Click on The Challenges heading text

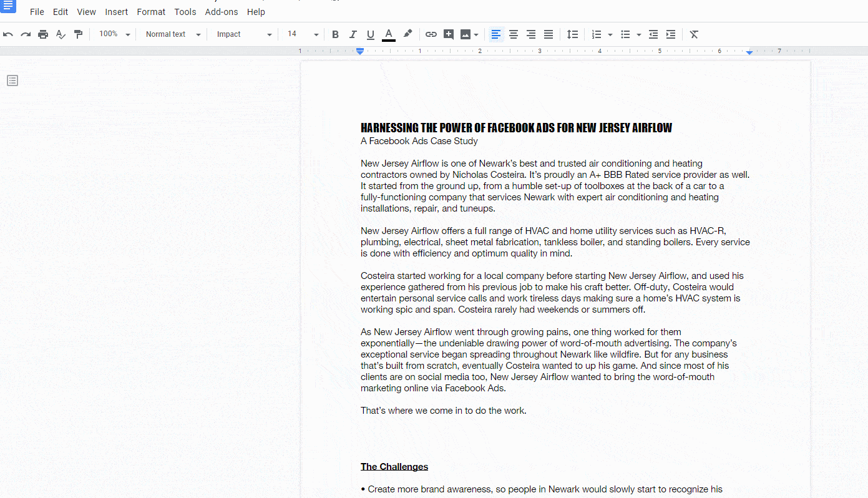[x=394, y=467]
